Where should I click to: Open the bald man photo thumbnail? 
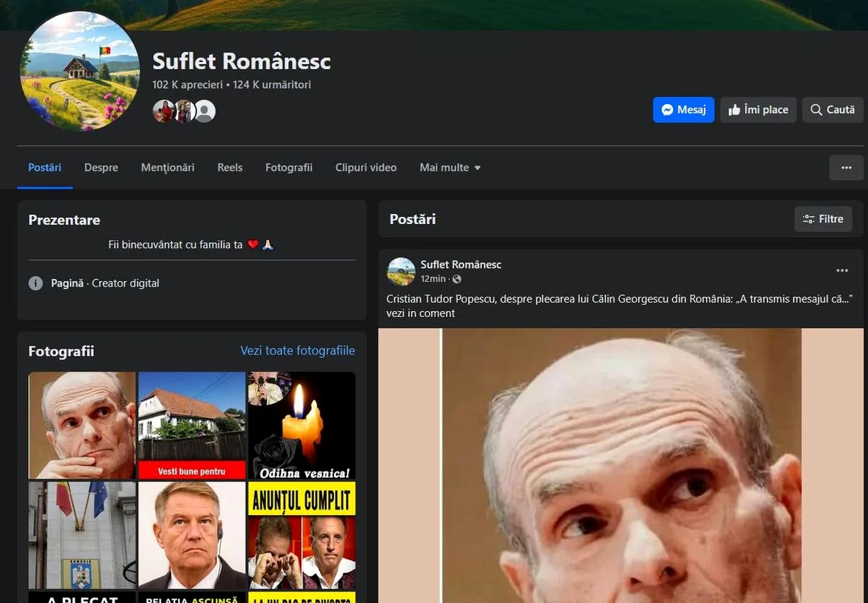(82, 425)
